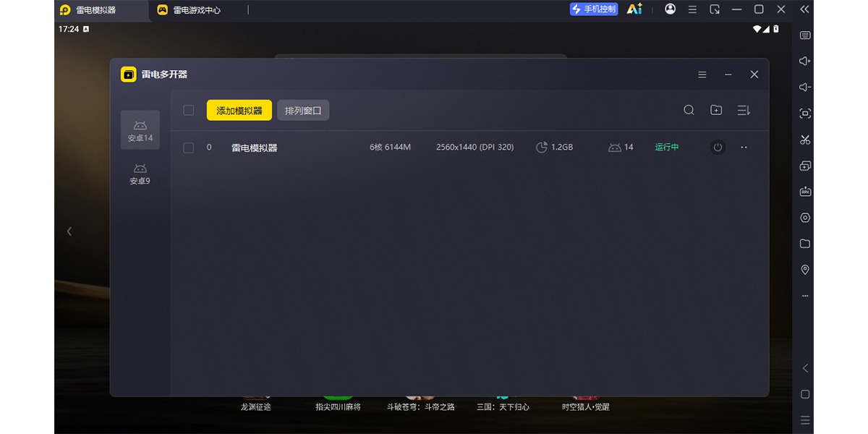The height and width of the screenshot is (434, 868).
Task: Open the AI assistant icon
Action: click(634, 9)
